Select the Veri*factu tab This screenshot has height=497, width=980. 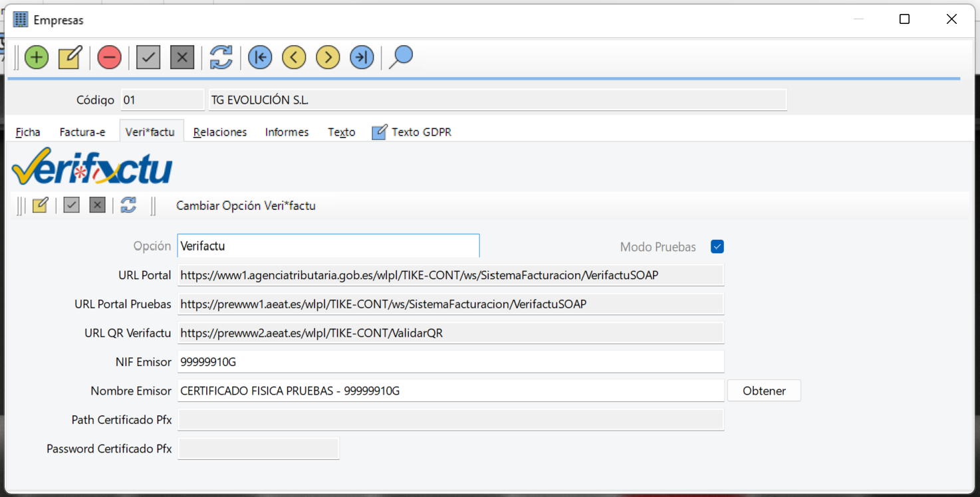click(150, 132)
